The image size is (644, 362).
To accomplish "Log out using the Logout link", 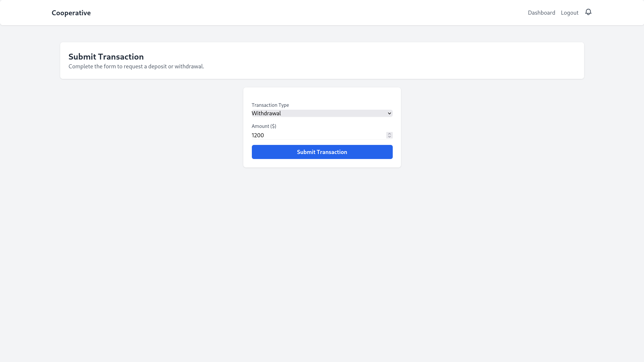I will (x=569, y=13).
